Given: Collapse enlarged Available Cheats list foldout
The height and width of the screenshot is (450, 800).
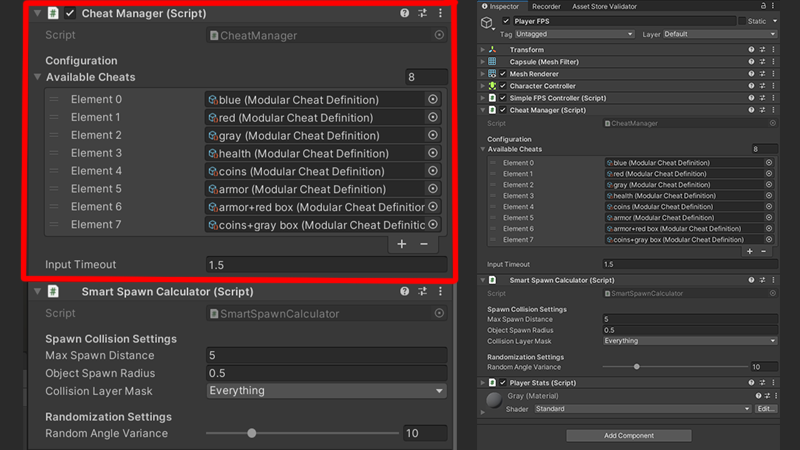Looking at the screenshot, I should click(x=37, y=77).
